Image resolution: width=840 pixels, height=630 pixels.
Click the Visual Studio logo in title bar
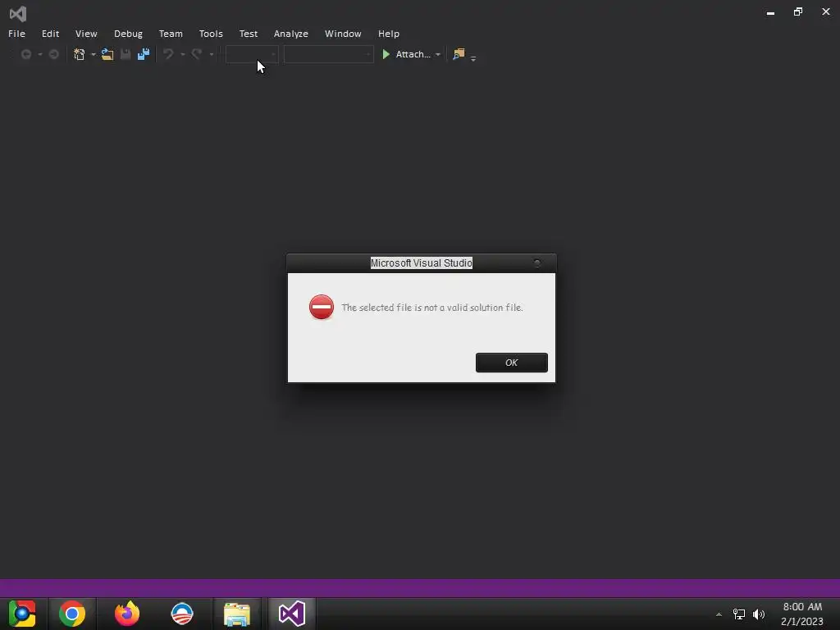pos(18,13)
